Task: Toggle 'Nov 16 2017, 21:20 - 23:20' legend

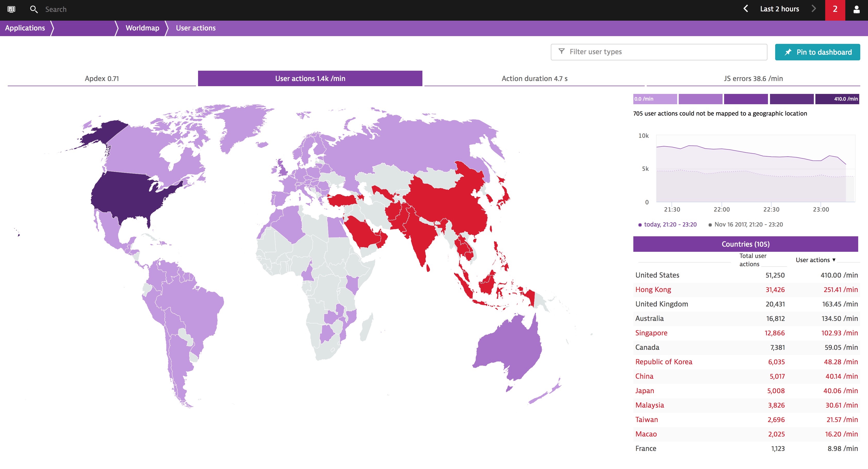Action: coord(746,224)
